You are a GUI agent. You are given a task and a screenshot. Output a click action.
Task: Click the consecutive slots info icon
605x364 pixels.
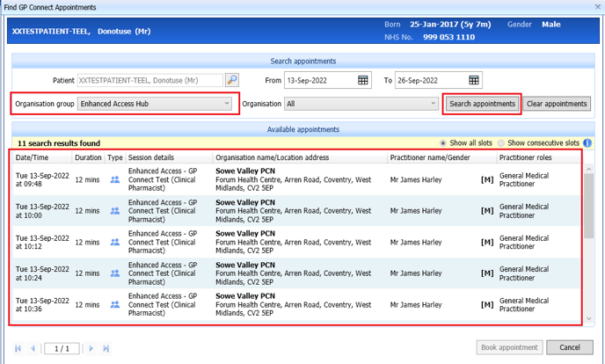click(587, 143)
